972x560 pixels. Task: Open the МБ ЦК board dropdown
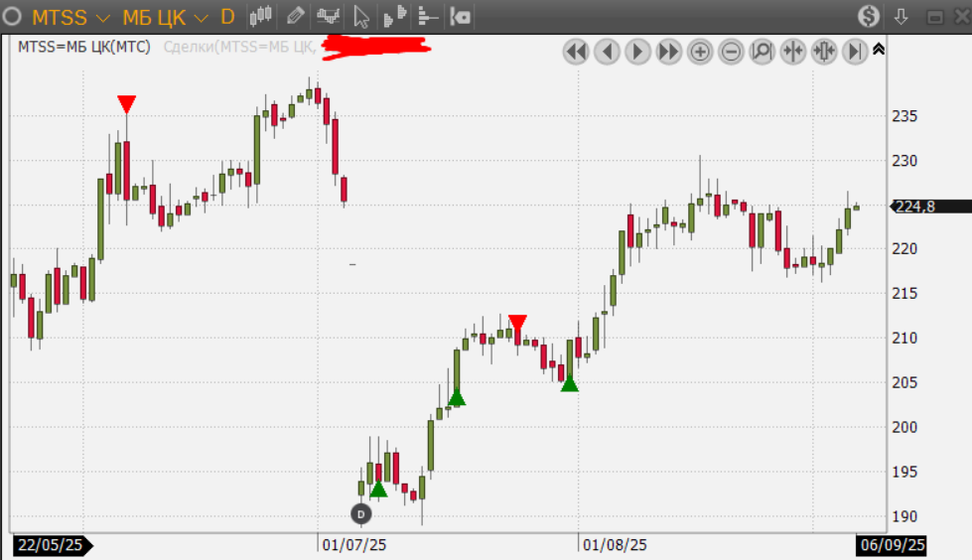click(x=165, y=18)
